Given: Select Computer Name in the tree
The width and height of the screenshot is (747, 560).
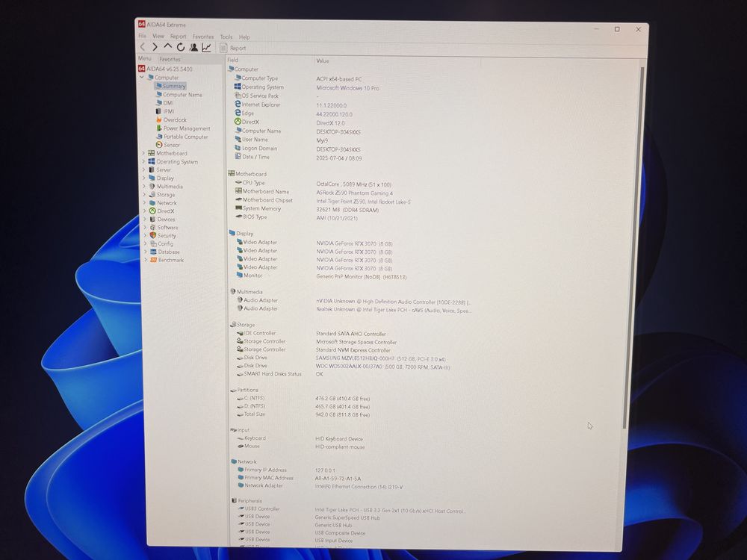Looking at the screenshot, I should click(x=179, y=95).
